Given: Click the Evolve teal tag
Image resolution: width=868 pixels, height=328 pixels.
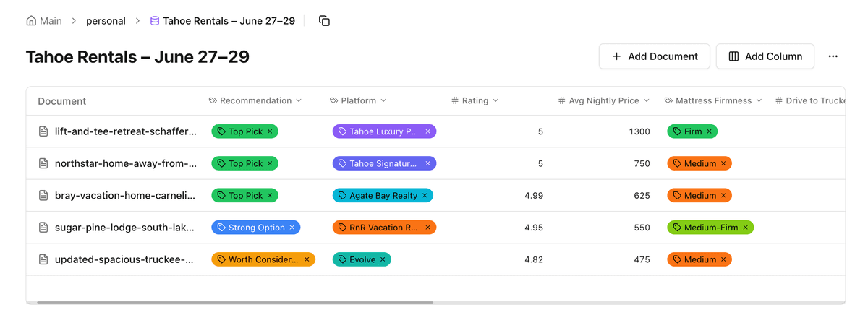Looking at the screenshot, I should (x=362, y=259).
